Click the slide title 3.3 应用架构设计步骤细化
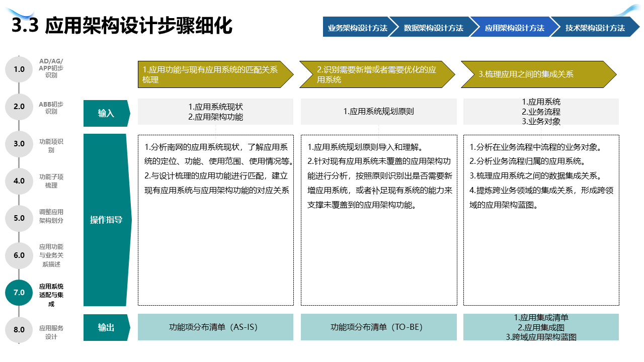 point(122,25)
